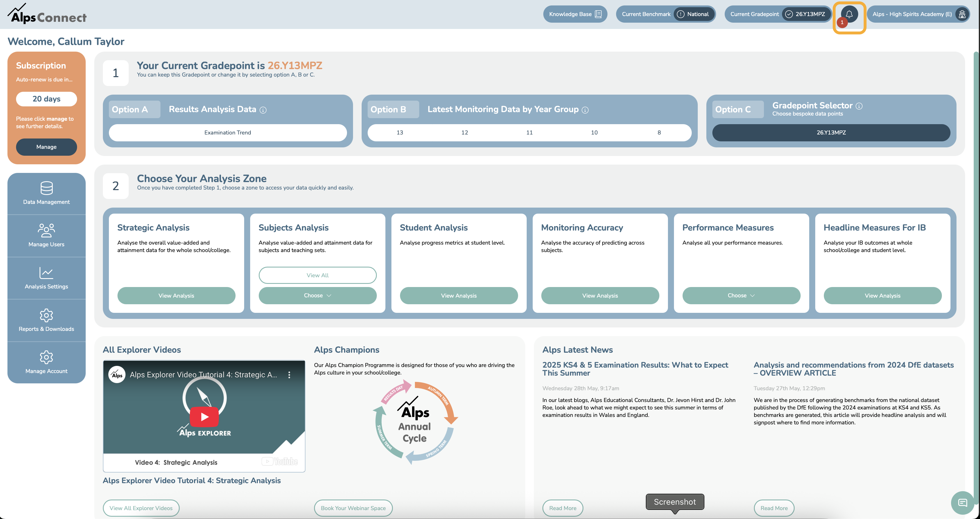This screenshot has width=980, height=519.
Task: Click the Alps Connect logo
Action: click(47, 14)
